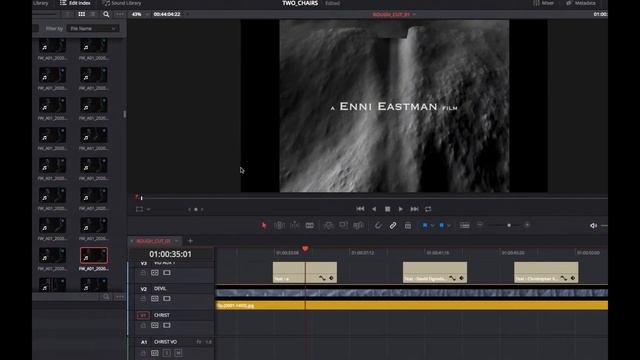
Task: Activate the Dynamic Trim Mode tool
Action: click(x=295, y=225)
